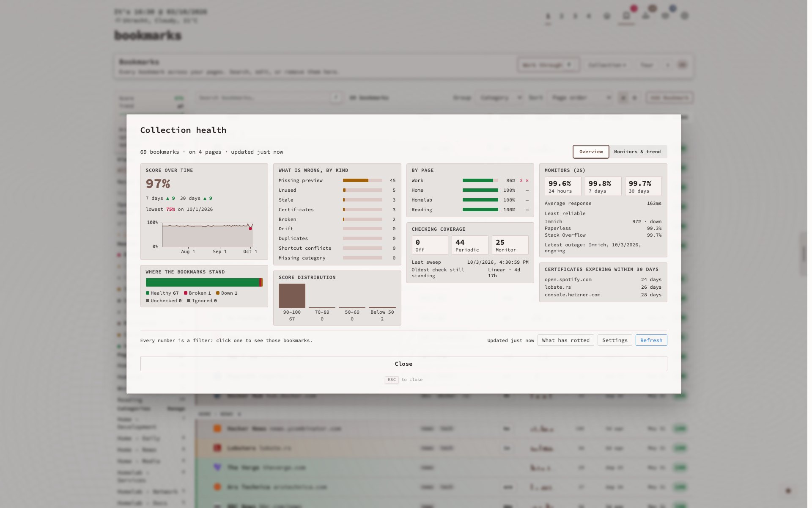Click the red lowest-score point on chart
This screenshot has height=508, width=812.
click(x=250, y=228)
